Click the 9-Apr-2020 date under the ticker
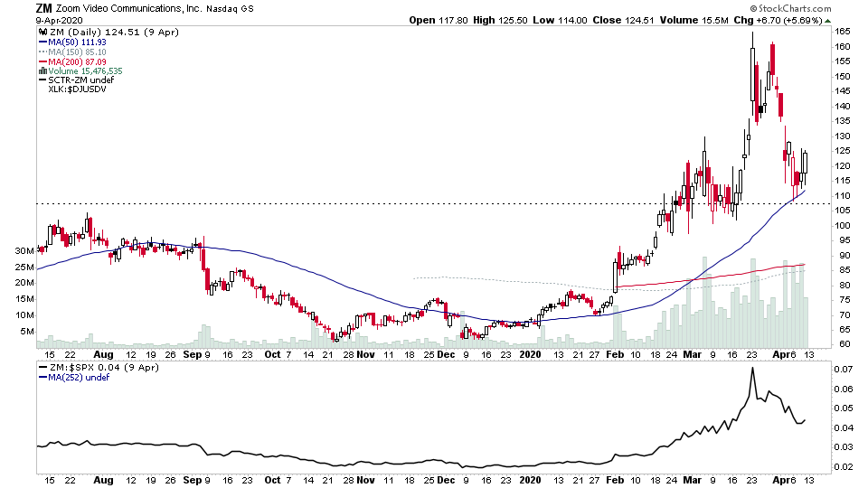Screen dimensions: 868x488 tap(60, 21)
